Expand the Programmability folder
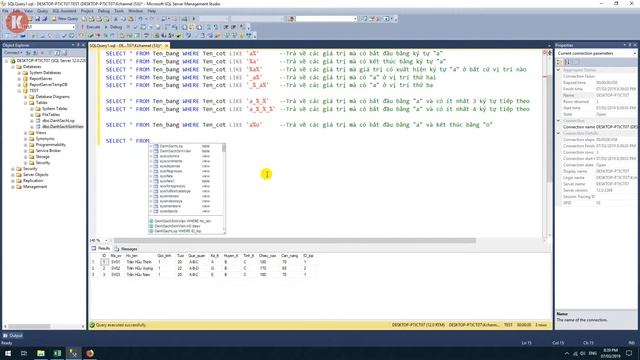The image size is (640, 360). point(25,144)
